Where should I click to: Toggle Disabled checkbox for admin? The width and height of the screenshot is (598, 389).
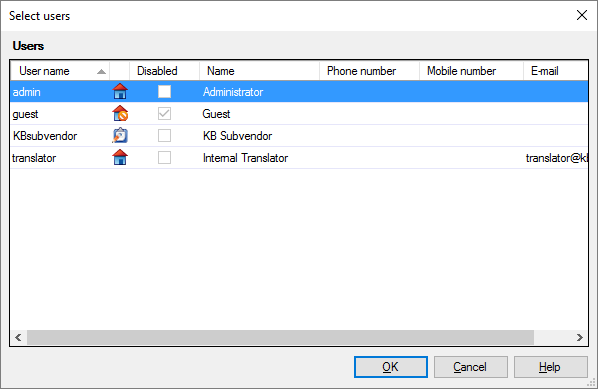coord(164,92)
